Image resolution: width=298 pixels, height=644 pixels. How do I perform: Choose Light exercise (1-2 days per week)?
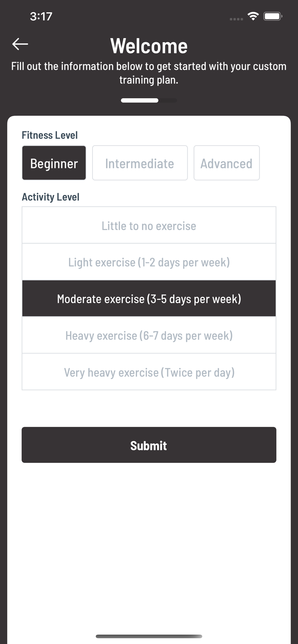click(x=149, y=262)
